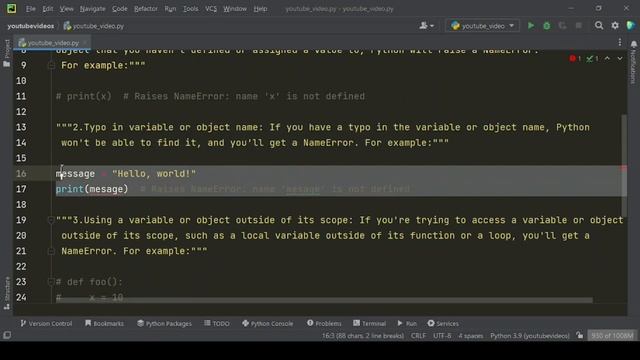
Task: Collapse docstring fold marker at line 19
Action: point(51,220)
